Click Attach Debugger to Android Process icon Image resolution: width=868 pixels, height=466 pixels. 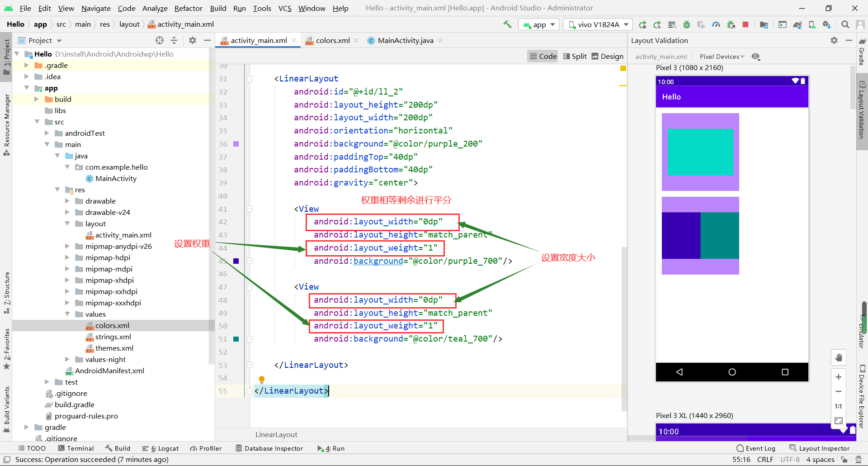[731, 24]
